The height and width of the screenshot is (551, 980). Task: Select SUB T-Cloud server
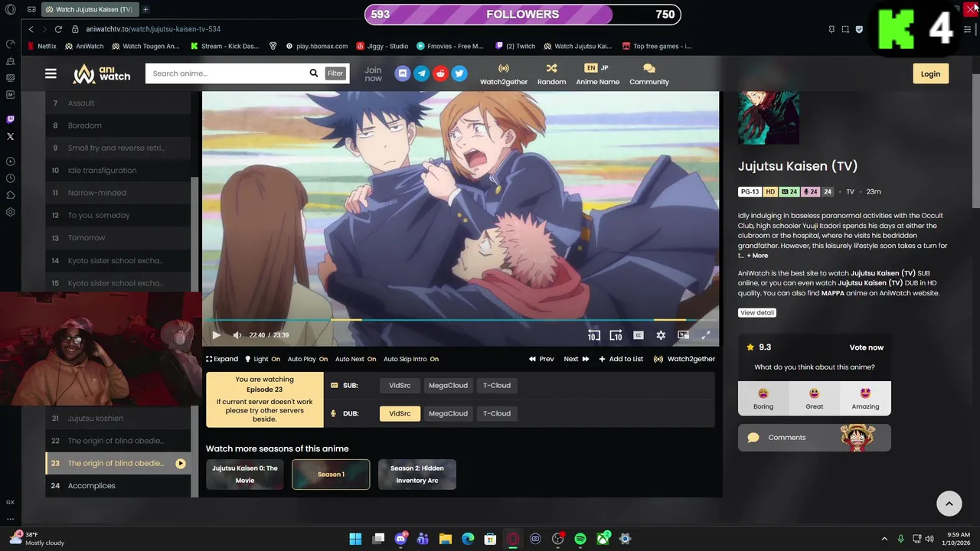coord(496,386)
